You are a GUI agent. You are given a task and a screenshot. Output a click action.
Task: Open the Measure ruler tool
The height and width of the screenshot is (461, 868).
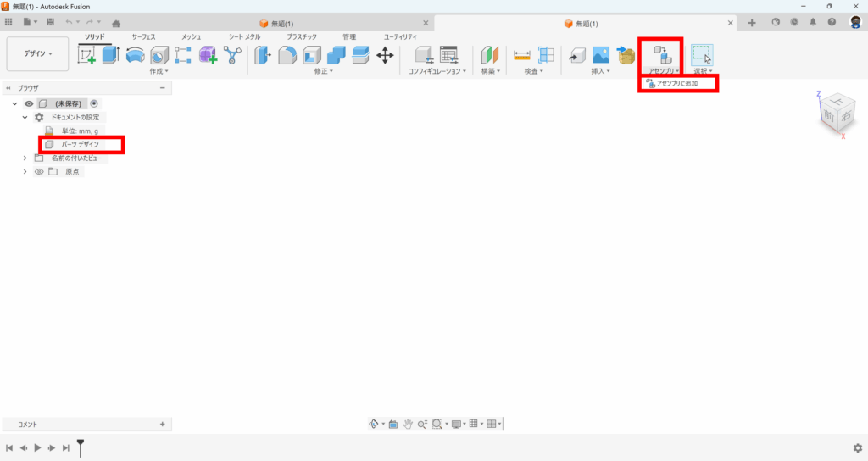[x=522, y=55]
